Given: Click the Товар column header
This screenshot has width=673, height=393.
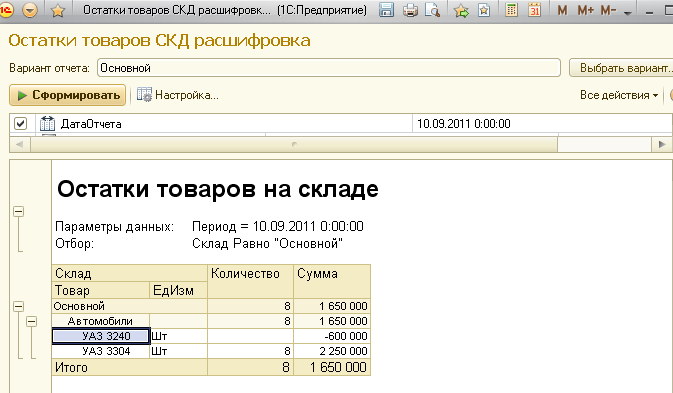Looking at the screenshot, I should (x=101, y=290).
